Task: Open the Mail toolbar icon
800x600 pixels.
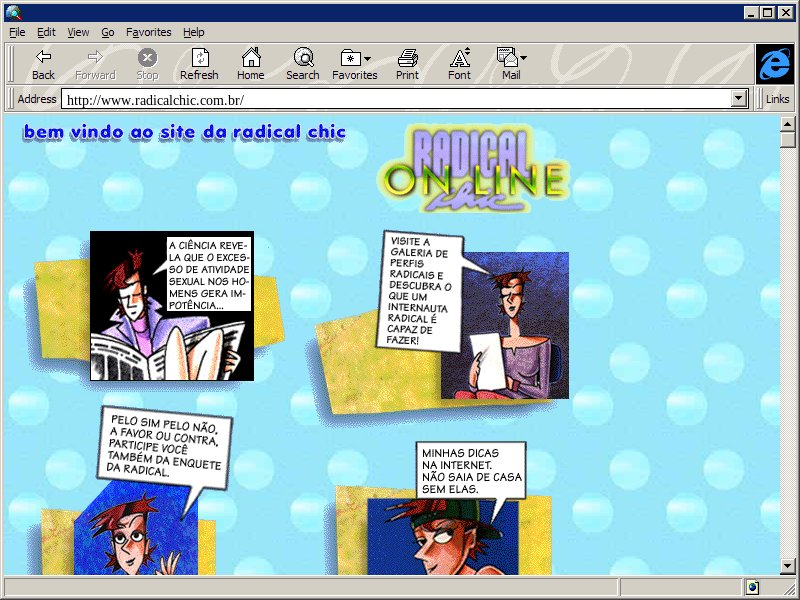Action: click(x=508, y=58)
